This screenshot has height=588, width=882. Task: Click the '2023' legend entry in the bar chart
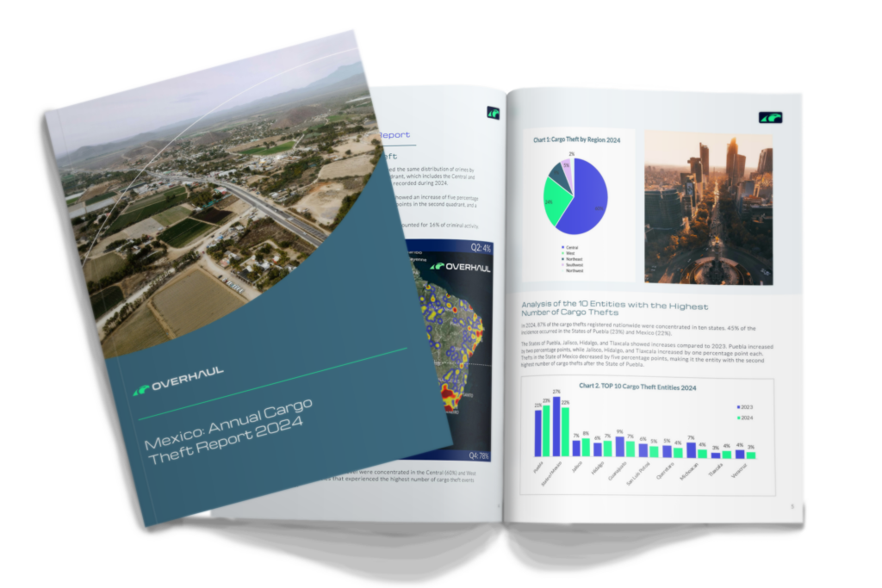click(x=745, y=407)
